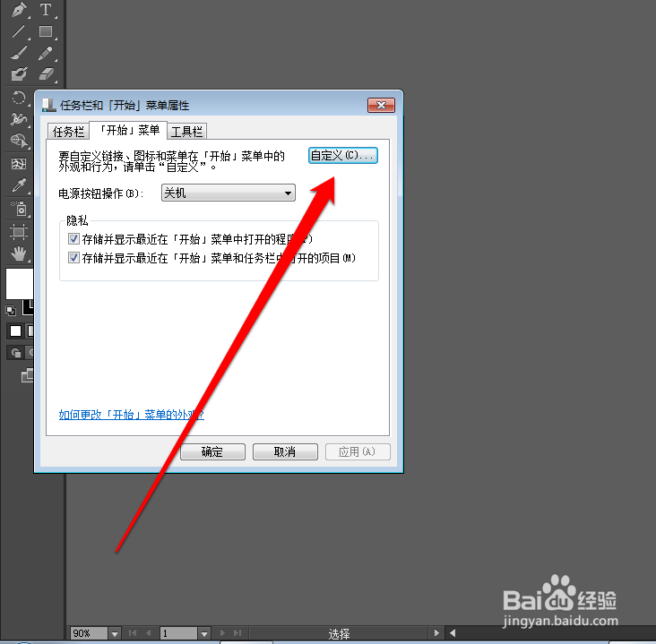Go to the last artboard button
Image resolution: width=656 pixels, height=644 pixels.
click(237, 633)
